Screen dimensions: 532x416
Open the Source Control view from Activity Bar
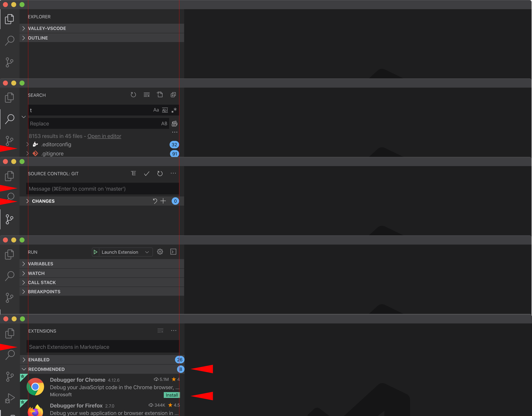9,219
